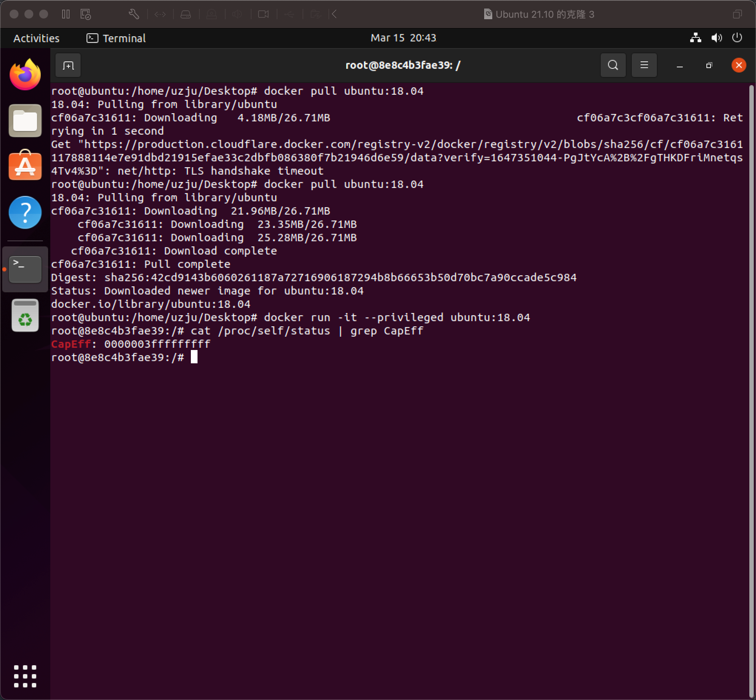The width and height of the screenshot is (756, 700).
Task: Show Applications grid
Action: click(x=25, y=676)
